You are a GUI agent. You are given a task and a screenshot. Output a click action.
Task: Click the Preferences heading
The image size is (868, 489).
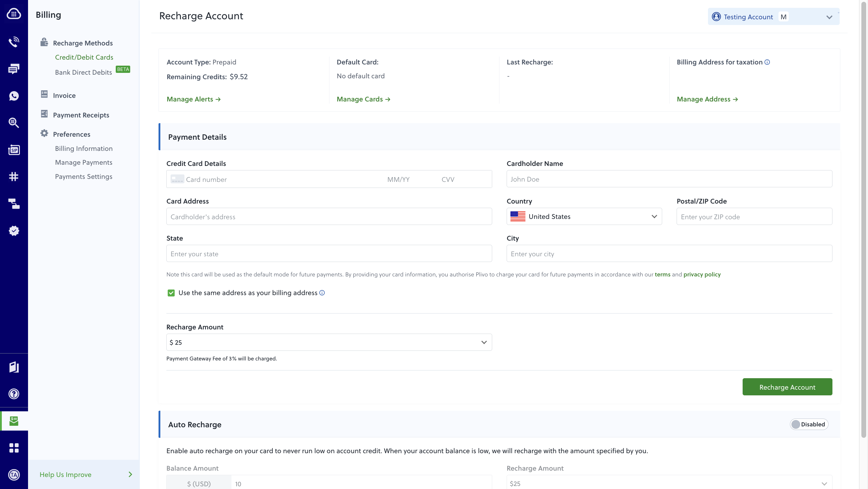pyautogui.click(x=71, y=134)
